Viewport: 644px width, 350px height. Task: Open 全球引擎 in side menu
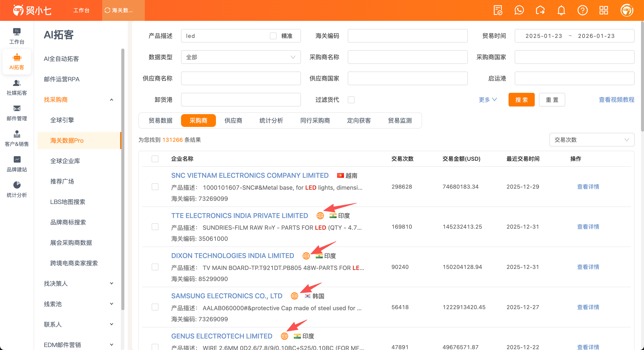click(x=62, y=120)
